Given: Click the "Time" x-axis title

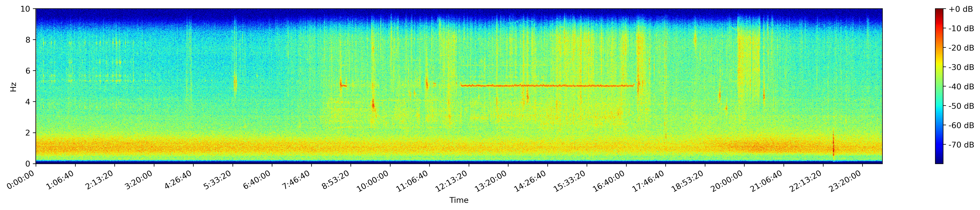Looking at the screenshot, I should [x=459, y=200].
